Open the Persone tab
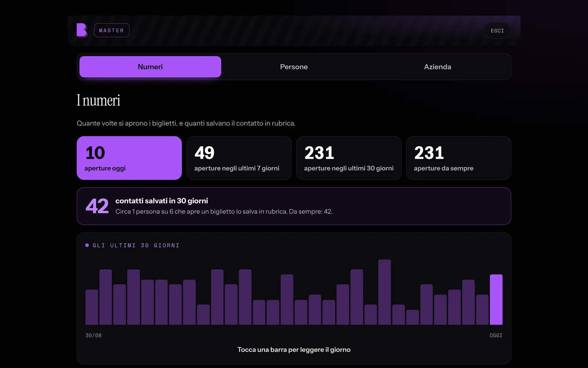The width and height of the screenshot is (588, 368). [x=294, y=67]
